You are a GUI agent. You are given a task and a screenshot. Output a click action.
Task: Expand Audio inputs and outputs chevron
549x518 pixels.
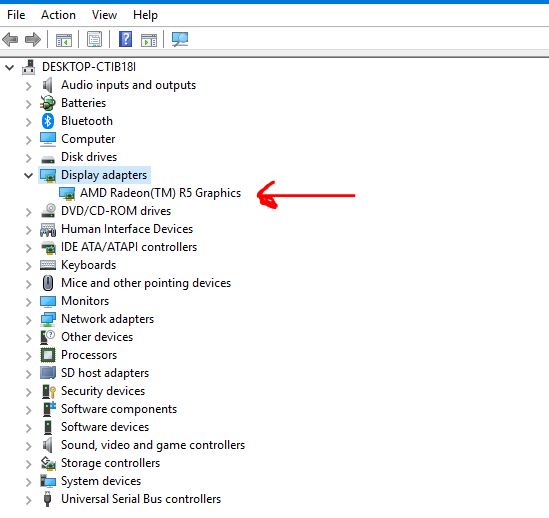pyautogui.click(x=29, y=86)
